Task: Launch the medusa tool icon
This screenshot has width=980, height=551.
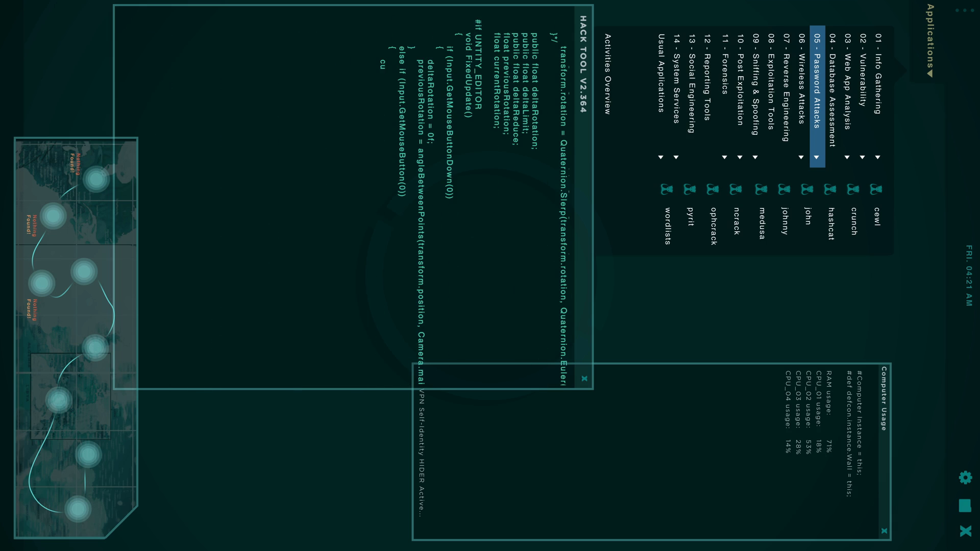Action: (x=761, y=190)
